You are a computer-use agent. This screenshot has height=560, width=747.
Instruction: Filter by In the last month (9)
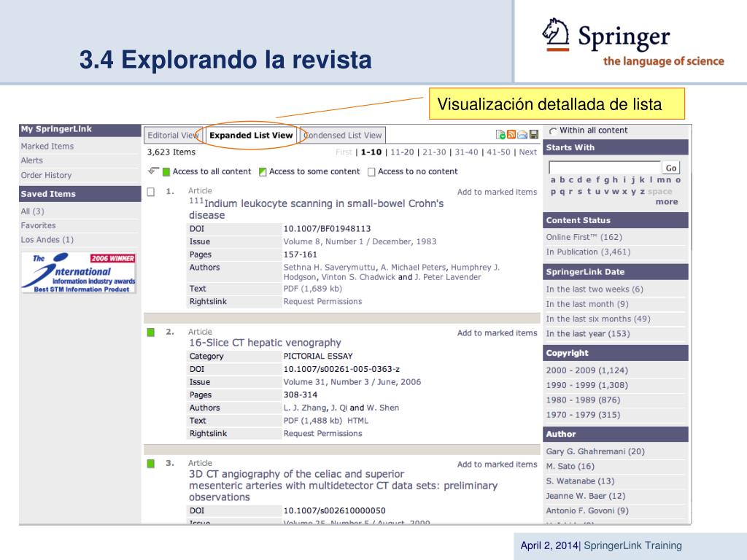point(587,304)
